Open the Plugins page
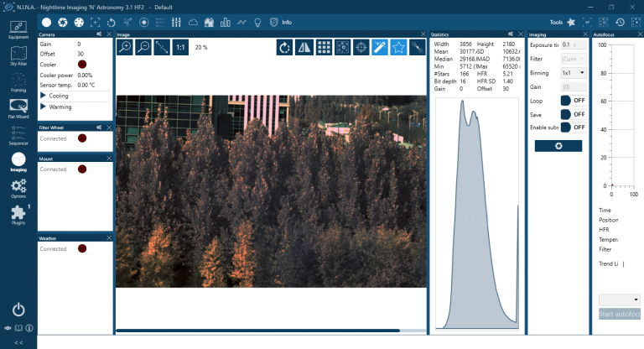This screenshot has width=644, height=349. pyautogui.click(x=18, y=214)
